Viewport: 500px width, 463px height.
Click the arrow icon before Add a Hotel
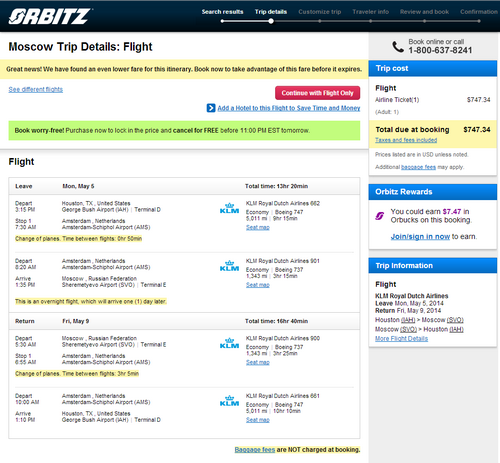pyautogui.click(x=211, y=108)
